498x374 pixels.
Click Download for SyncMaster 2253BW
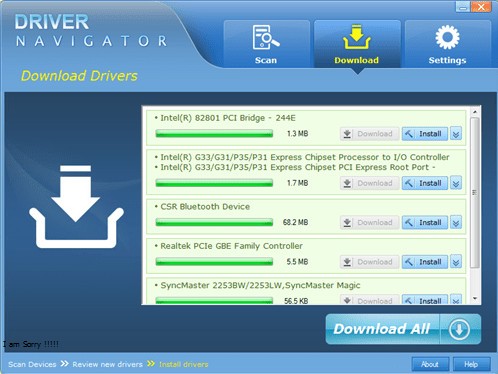[369, 300]
